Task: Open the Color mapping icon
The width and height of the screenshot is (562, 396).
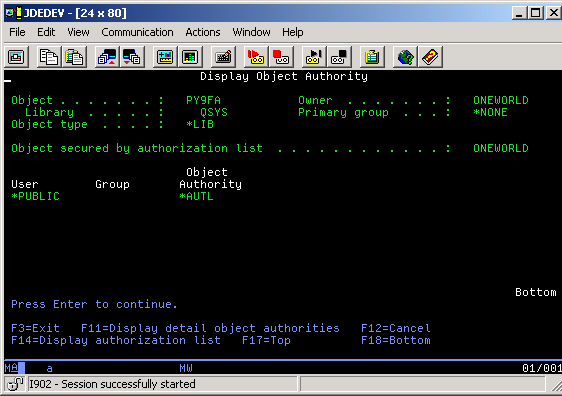Action: pyautogui.click(x=190, y=57)
